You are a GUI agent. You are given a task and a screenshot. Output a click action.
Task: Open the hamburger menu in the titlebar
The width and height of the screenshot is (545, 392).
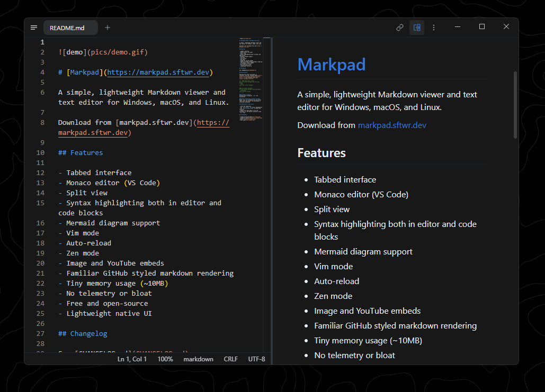tap(33, 27)
